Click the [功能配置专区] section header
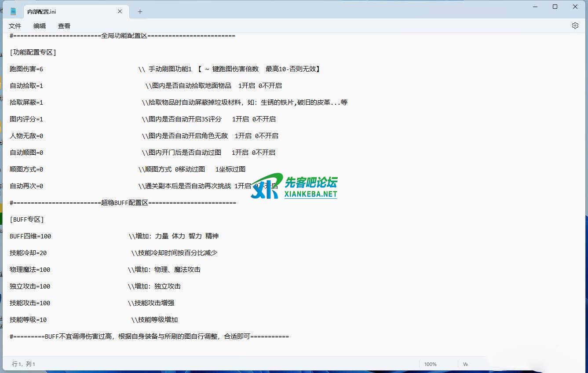 [33, 52]
